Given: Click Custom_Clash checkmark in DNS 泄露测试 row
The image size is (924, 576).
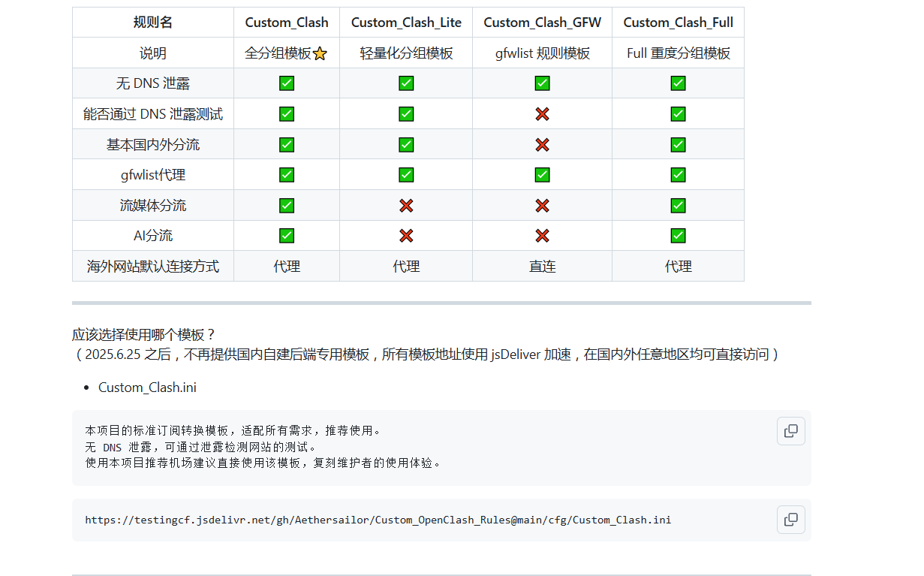Looking at the screenshot, I should pyautogui.click(x=287, y=114).
